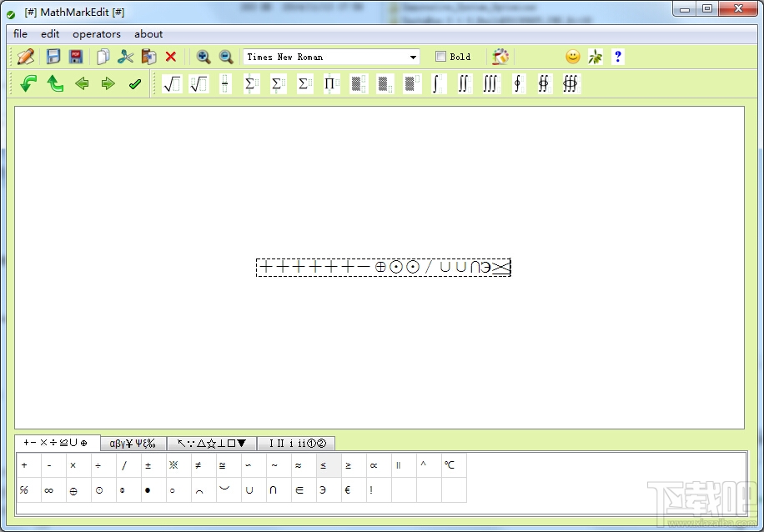Click the zoom in magnifier icon
The image size is (764, 532).
pyautogui.click(x=204, y=57)
